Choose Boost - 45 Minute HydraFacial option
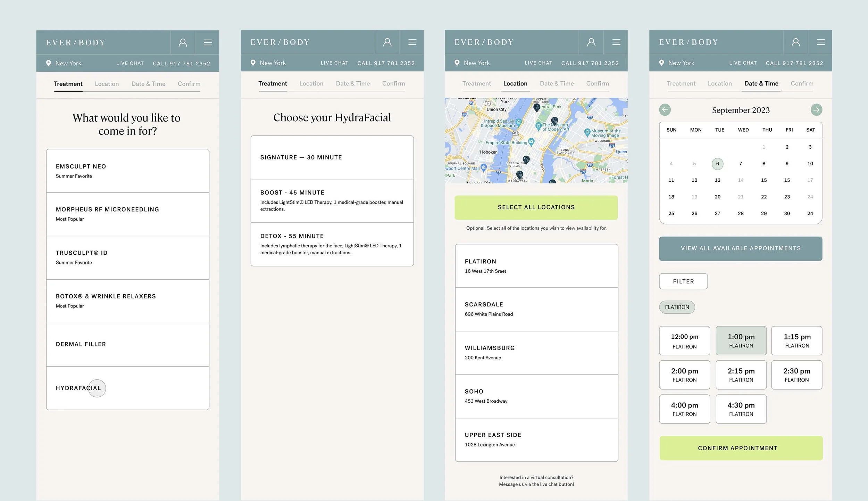Viewport: 868px width, 501px height. click(x=332, y=201)
